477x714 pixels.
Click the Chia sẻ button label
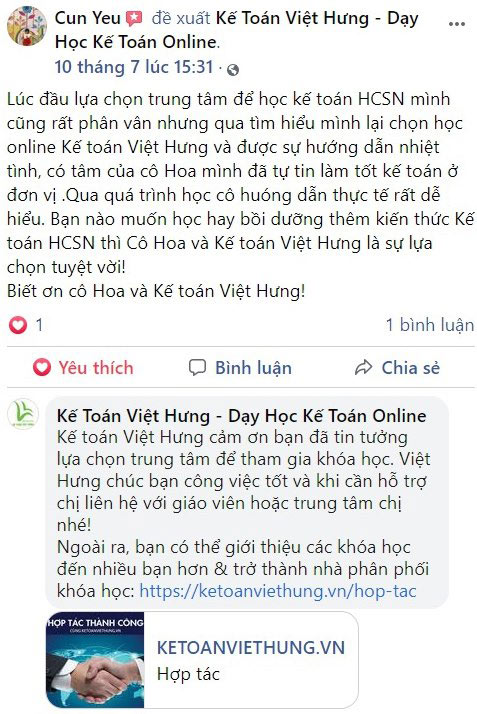(x=411, y=368)
